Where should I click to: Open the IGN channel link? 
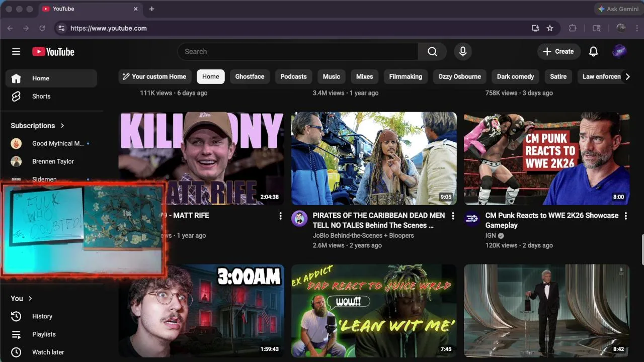(x=491, y=235)
